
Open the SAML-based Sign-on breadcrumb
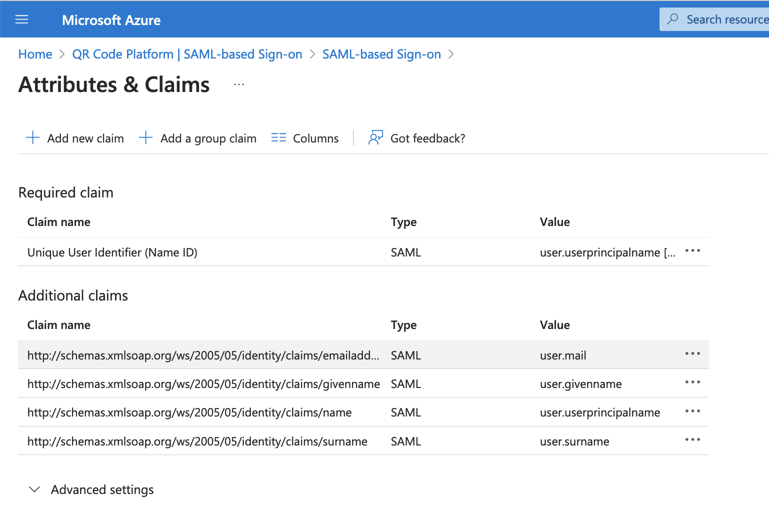(381, 54)
